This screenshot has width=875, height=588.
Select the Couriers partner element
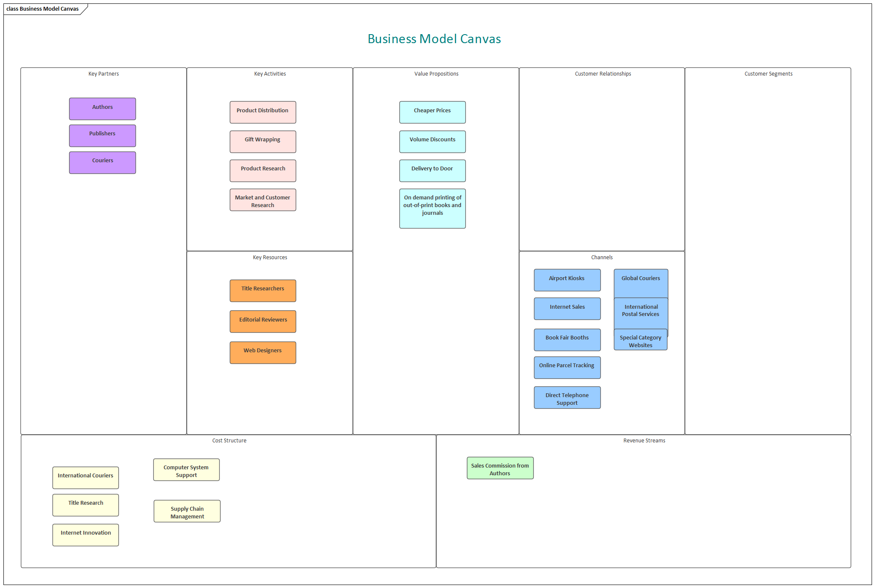pyautogui.click(x=102, y=162)
